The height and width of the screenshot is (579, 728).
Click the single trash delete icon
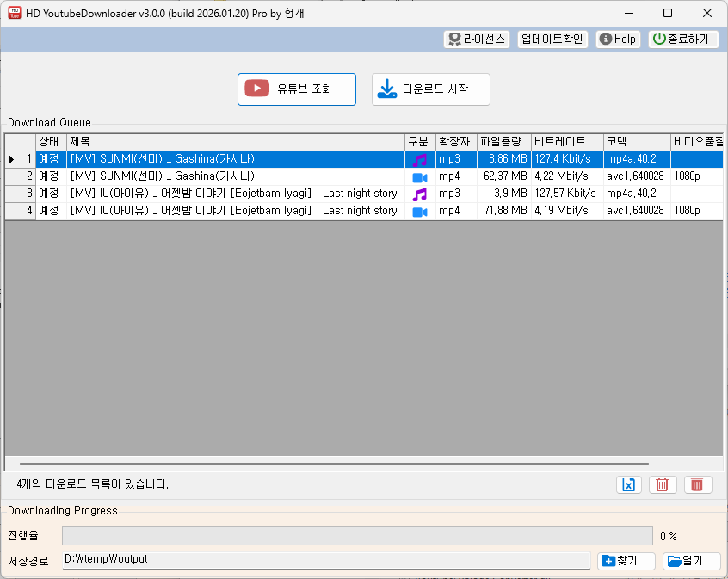click(x=663, y=484)
